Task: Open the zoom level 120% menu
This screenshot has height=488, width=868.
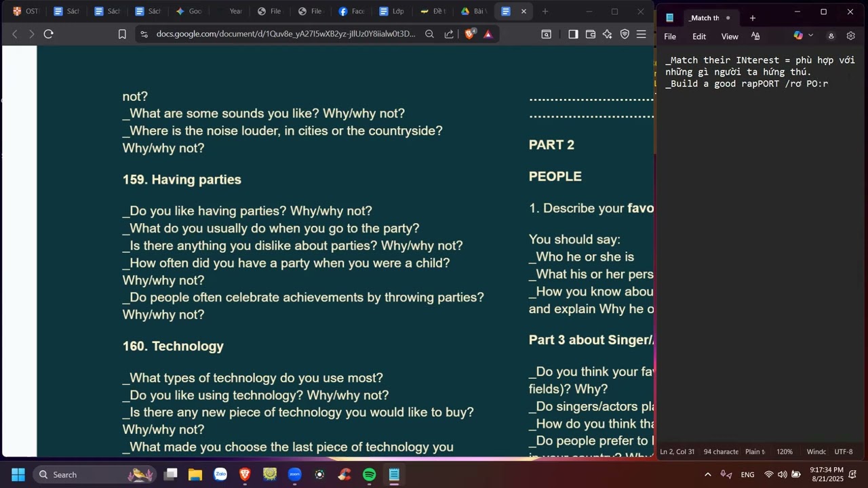Action: click(784, 452)
